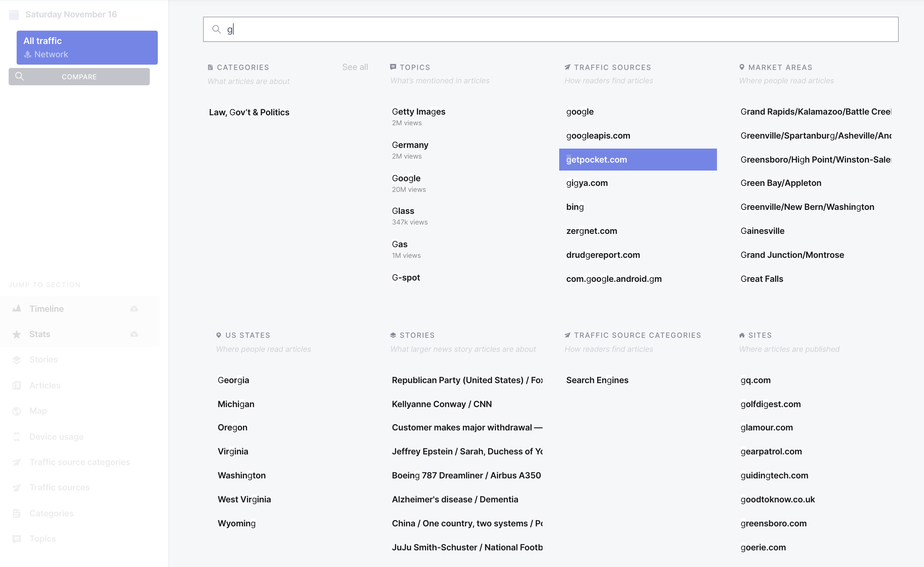Screen dimensions: 924x567
Task: Click the Articles section icon in sidebar
Action: click(17, 385)
